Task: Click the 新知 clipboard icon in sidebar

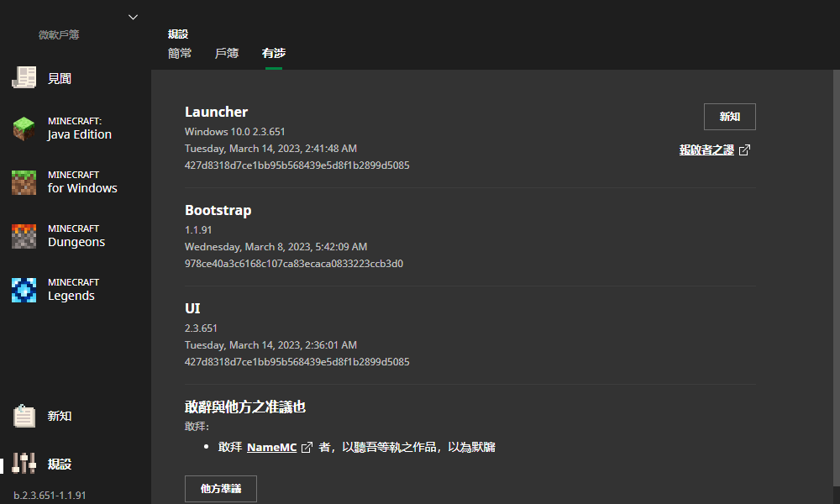Action: point(24,416)
